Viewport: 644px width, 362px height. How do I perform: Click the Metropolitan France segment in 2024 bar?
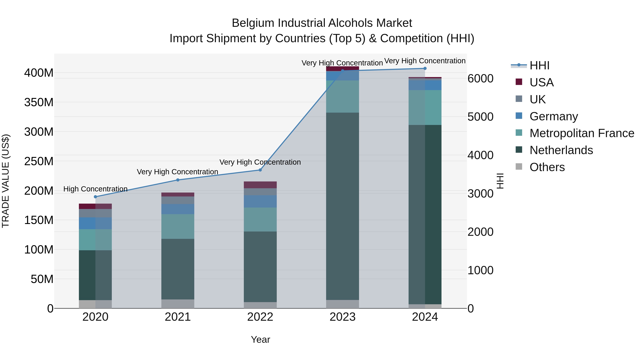(x=425, y=108)
